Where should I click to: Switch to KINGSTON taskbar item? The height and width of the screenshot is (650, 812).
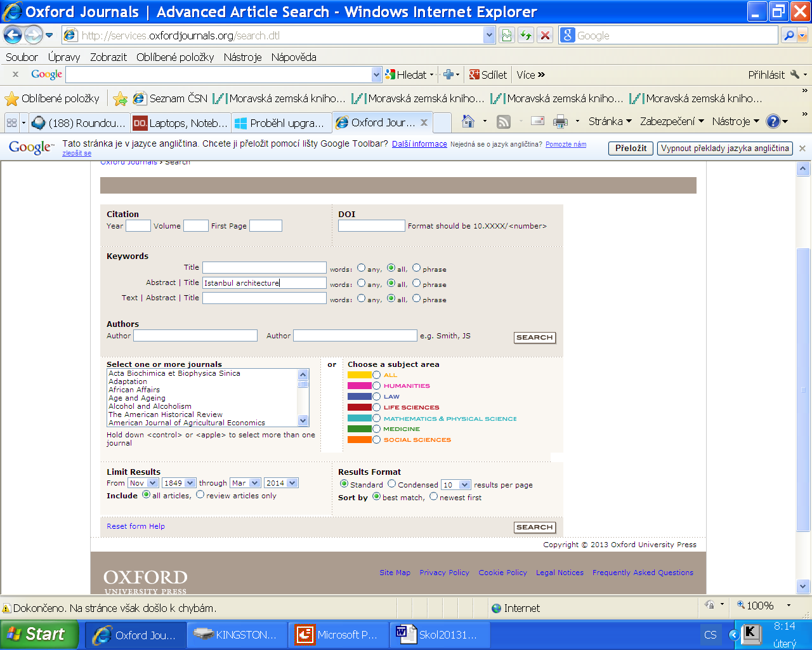(237, 635)
